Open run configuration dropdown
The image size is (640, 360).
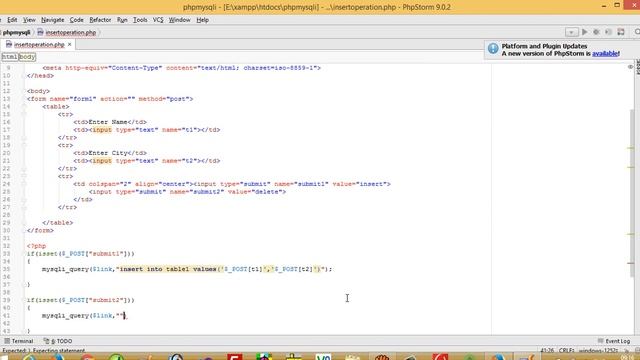tap(571, 32)
